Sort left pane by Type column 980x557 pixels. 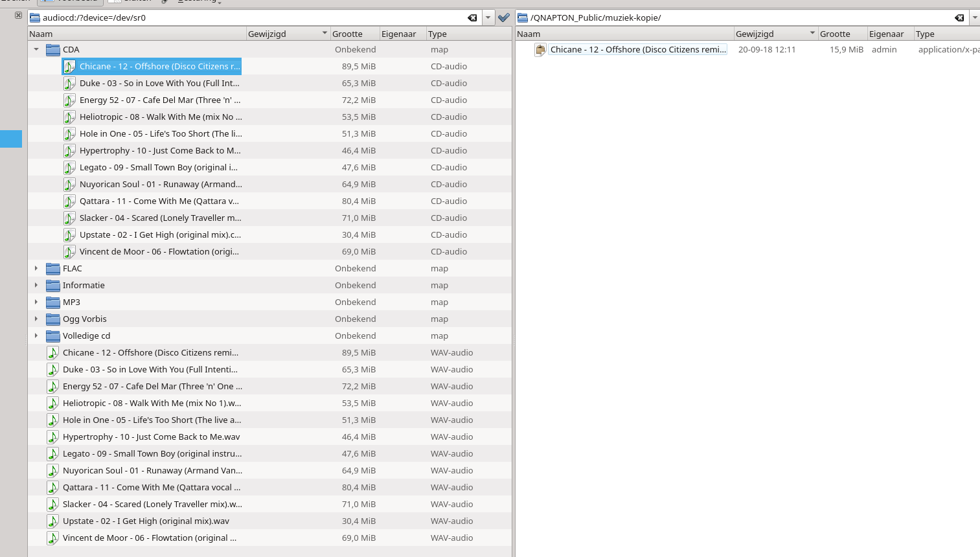pyautogui.click(x=469, y=34)
